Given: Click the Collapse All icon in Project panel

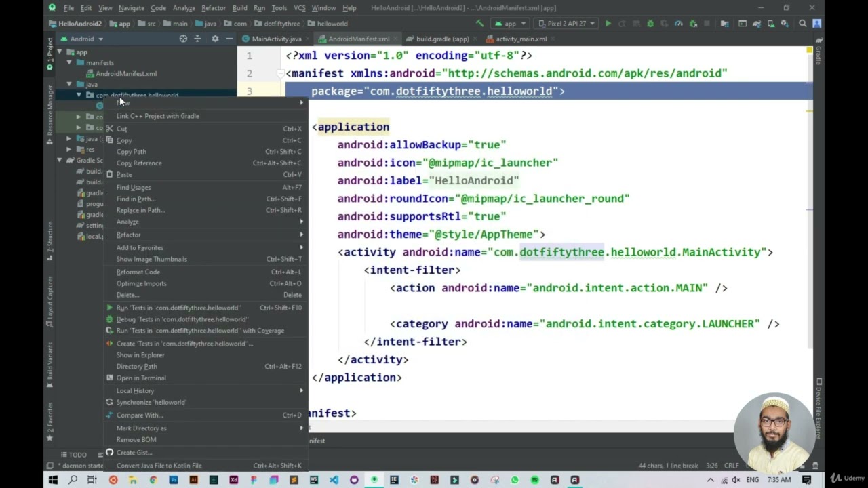Looking at the screenshot, I should (x=198, y=39).
